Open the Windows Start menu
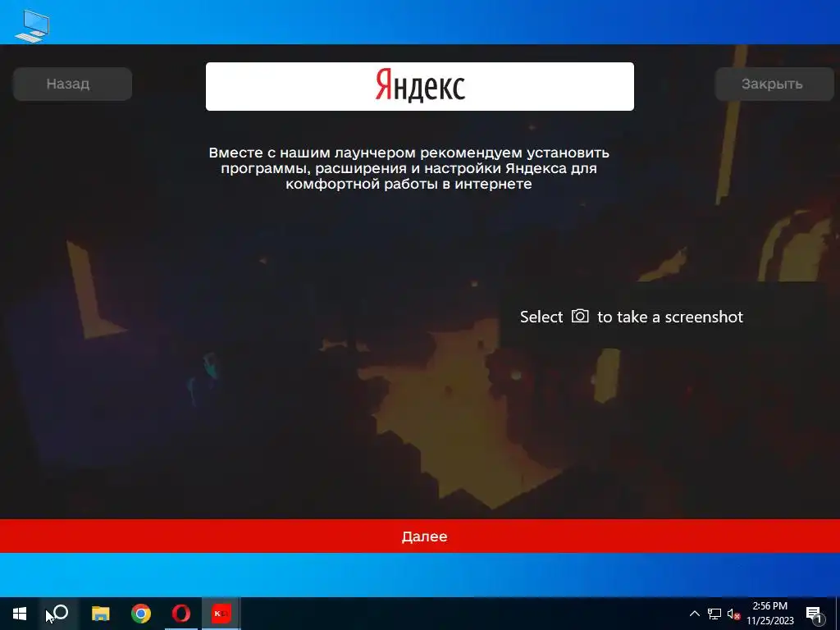 pyautogui.click(x=20, y=614)
